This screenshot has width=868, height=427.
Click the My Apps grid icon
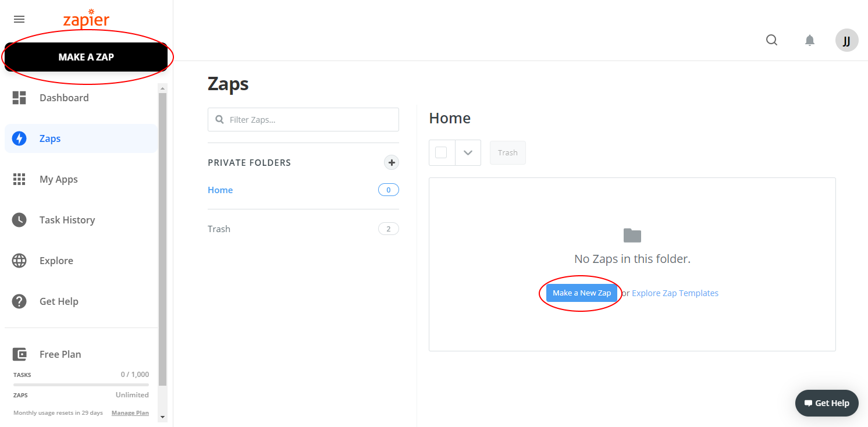pyautogui.click(x=19, y=179)
